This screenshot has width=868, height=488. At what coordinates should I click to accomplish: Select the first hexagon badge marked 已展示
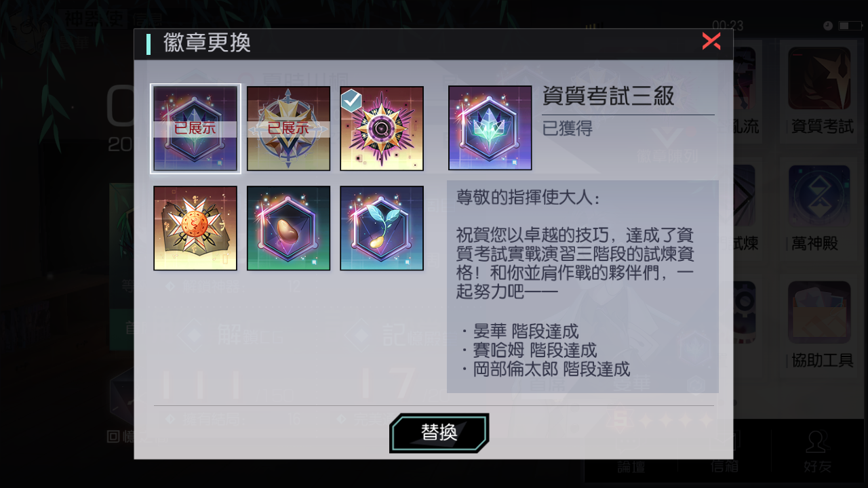195,128
